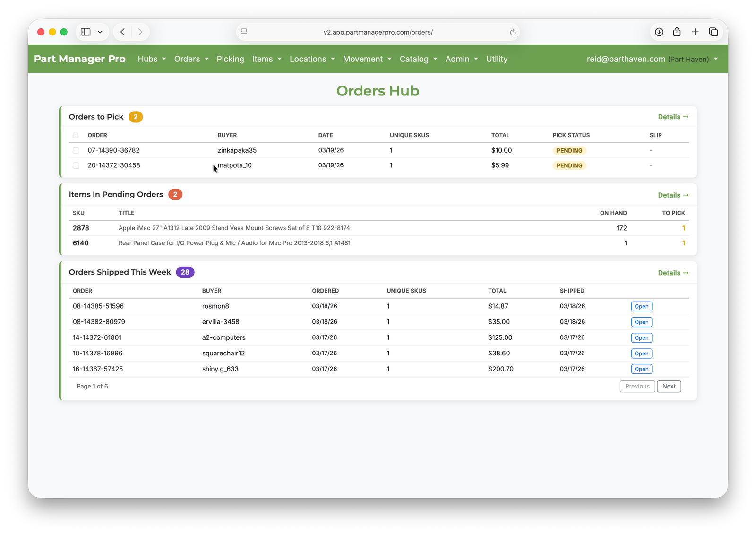Open shipped order 10-14378-16996

pyautogui.click(x=642, y=353)
